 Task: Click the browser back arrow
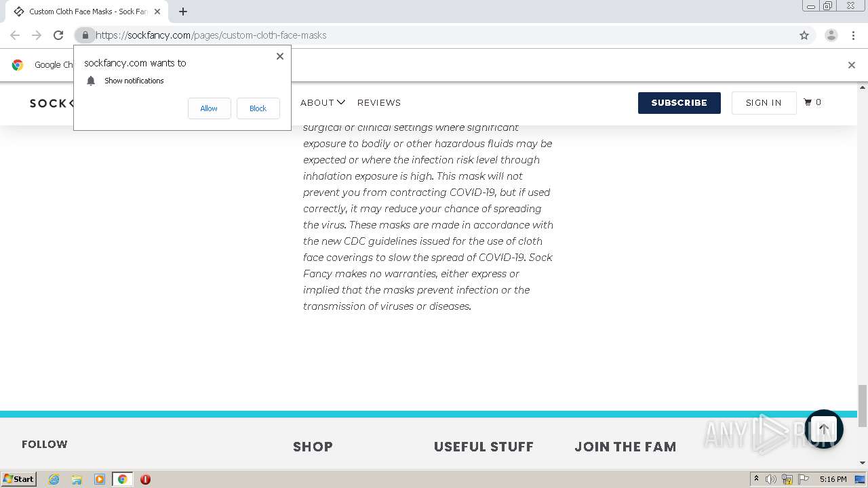coord(15,35)
